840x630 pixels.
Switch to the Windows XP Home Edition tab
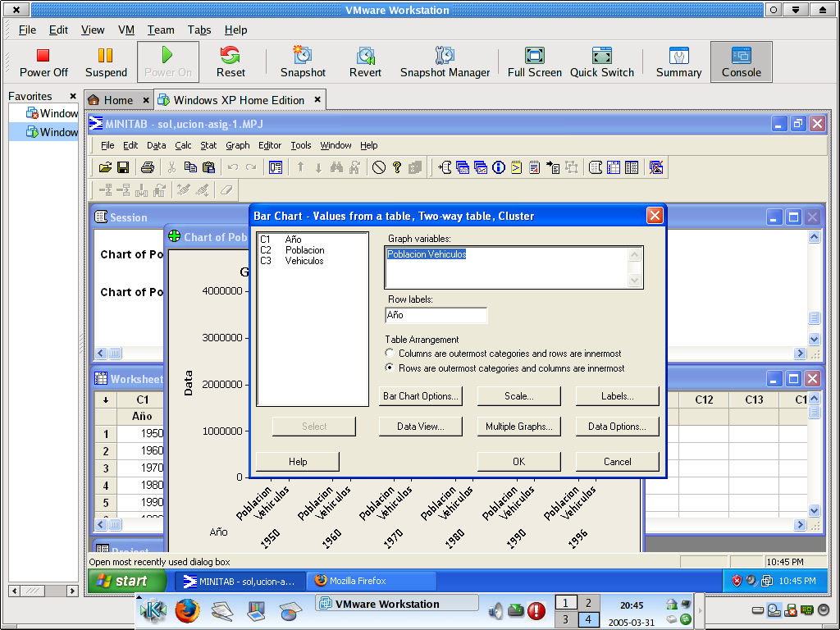point(239,100)
